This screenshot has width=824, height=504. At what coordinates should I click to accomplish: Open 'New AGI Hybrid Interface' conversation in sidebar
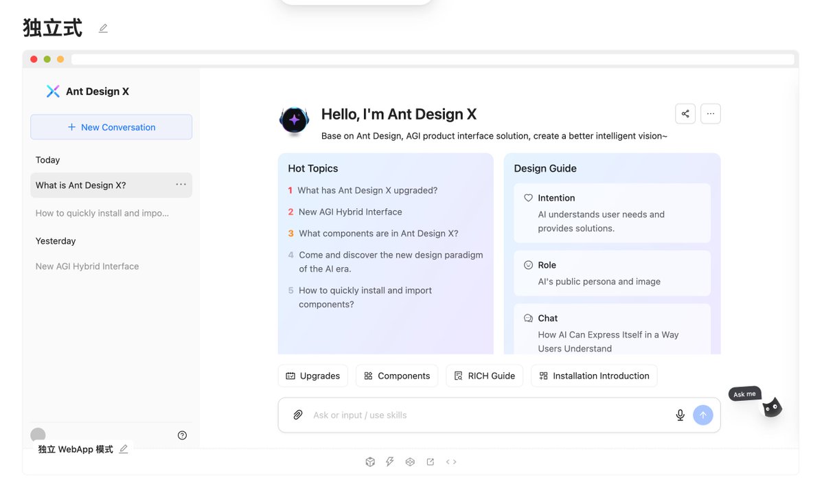pyautogui.click(x=111, y=266)
